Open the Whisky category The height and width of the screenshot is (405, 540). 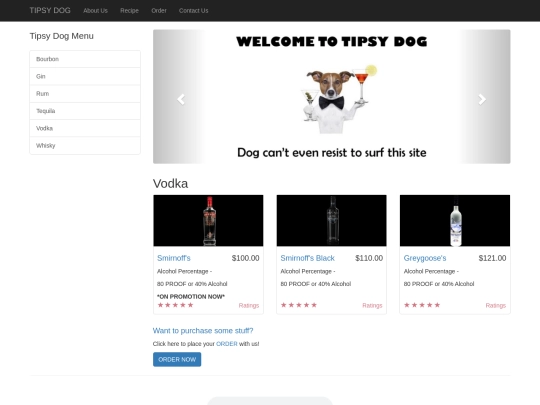[x=85, y=145]
